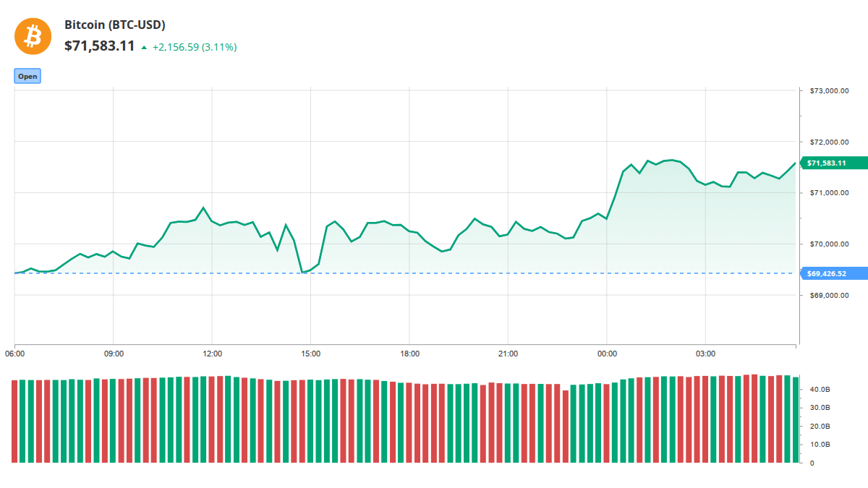The height and width of the screenshot is (488, 868).
Task: Click the $70,000.00 price axis label
Action: (x=828, y=244)
